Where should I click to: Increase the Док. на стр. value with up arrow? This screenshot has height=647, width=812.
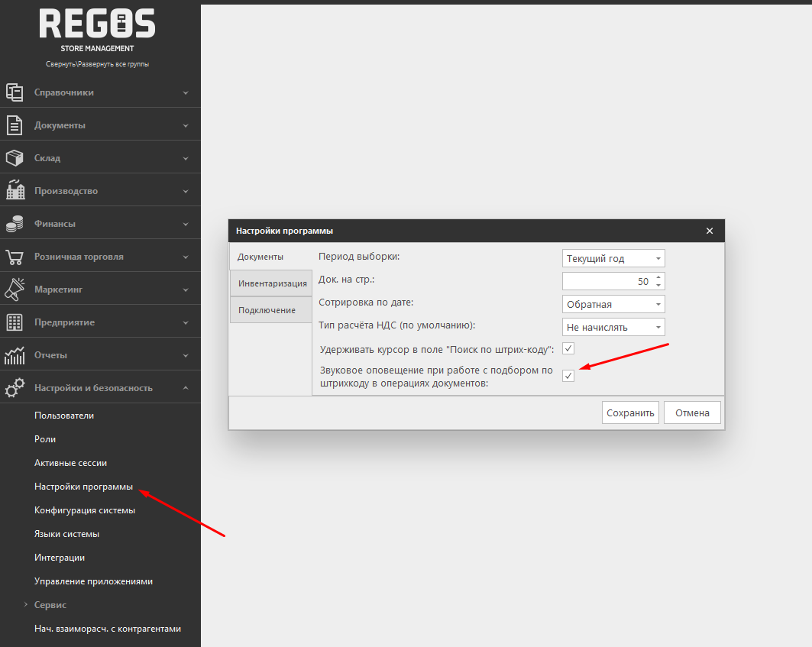coord(658,277)
